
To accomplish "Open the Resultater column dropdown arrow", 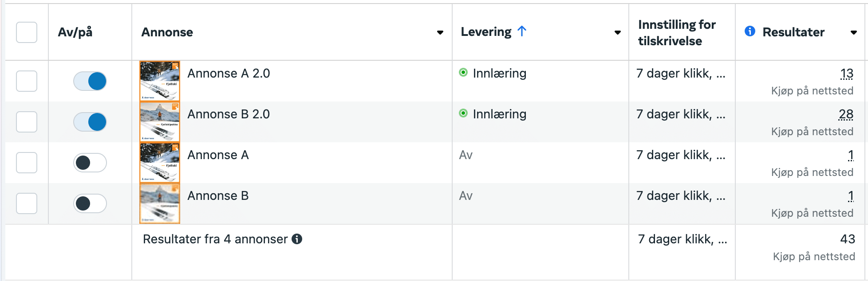I will point(853,32).
